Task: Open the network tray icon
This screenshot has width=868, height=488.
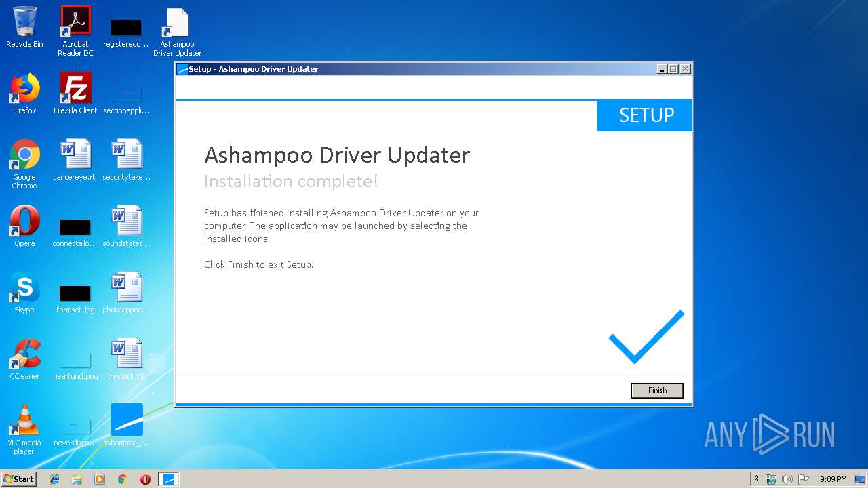Action: [x=771, y=479]
